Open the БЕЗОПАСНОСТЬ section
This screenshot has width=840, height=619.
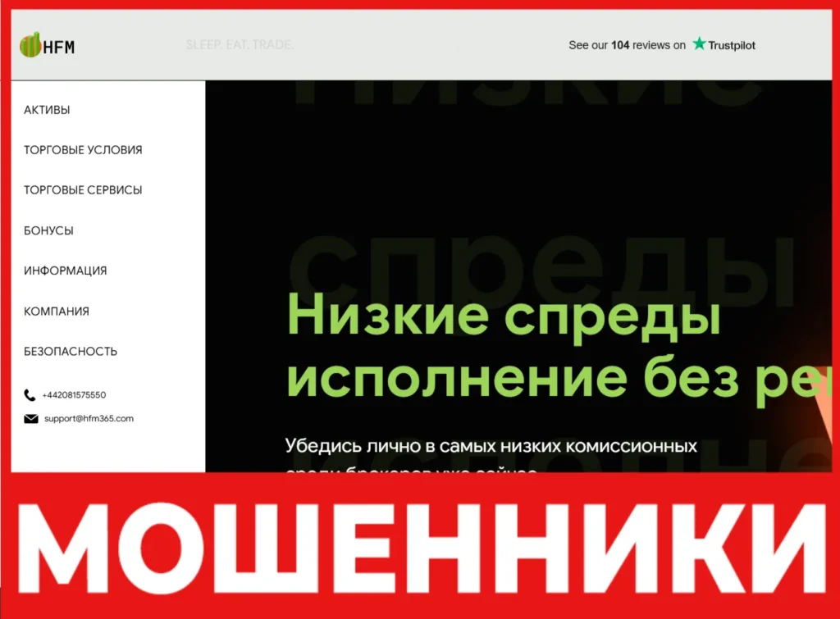click(x=70, y=351)
